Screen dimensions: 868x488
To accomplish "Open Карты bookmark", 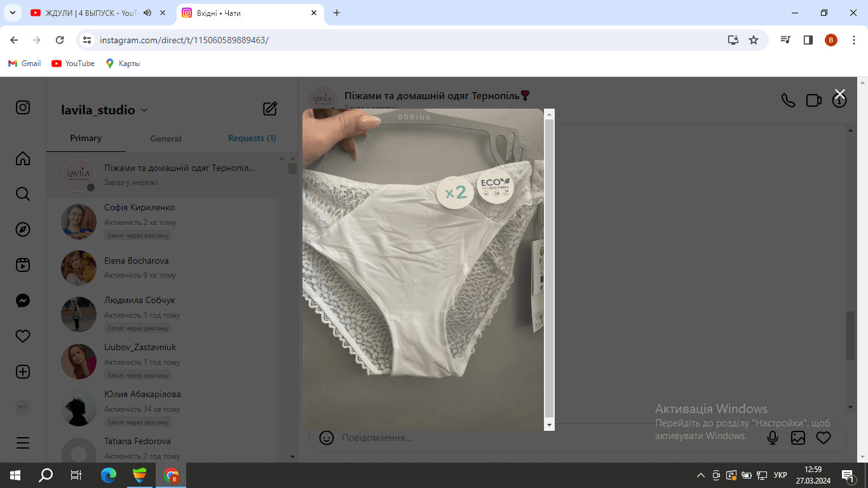I will click(123, 64).
